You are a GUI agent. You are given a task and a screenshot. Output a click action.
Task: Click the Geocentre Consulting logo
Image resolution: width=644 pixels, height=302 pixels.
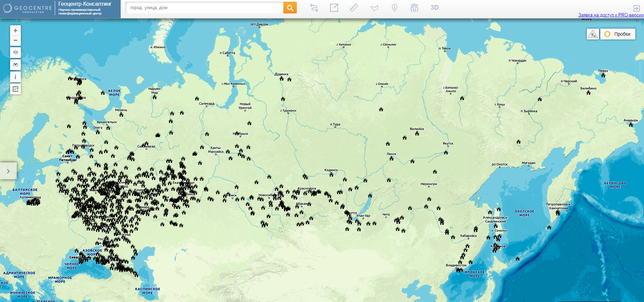pyautogui.click(x=27, y=9)
